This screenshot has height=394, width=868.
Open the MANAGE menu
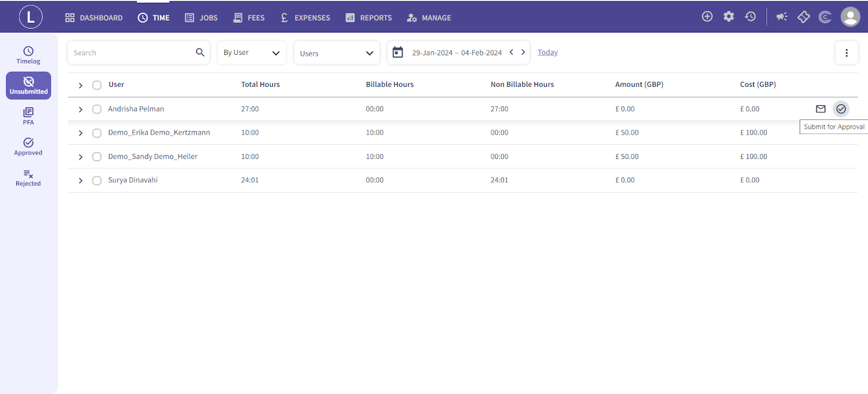point(429,17)
